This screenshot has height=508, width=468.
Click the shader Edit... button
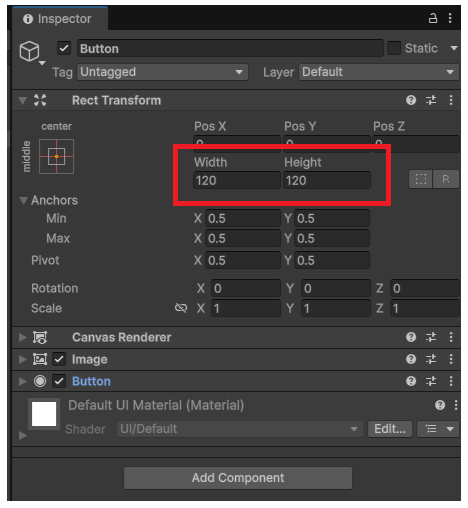click(390, 429)
